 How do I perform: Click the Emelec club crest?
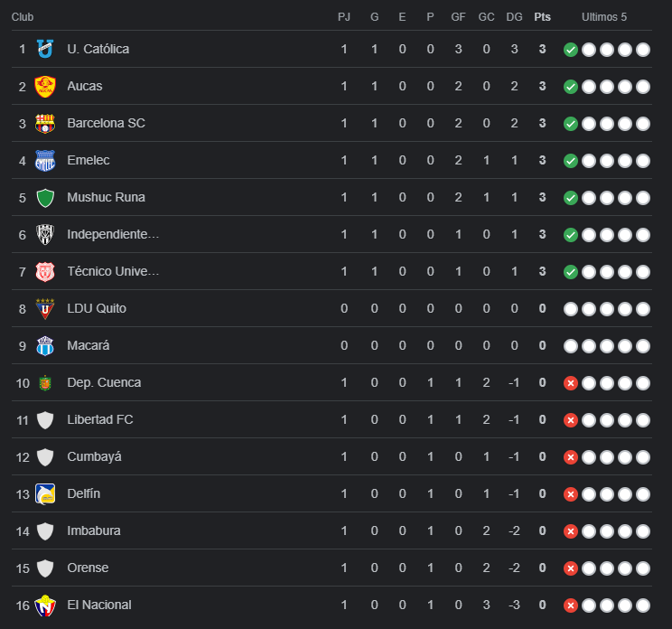tap(45, 161)
